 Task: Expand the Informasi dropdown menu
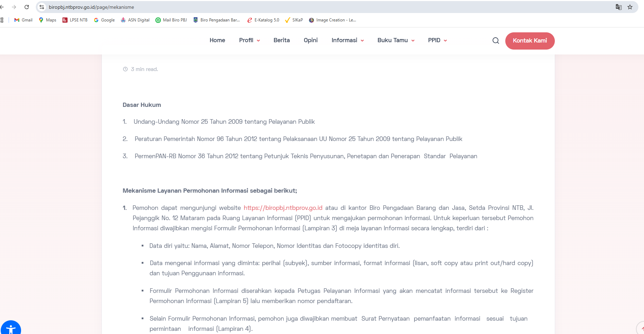(x=347, y=40)
